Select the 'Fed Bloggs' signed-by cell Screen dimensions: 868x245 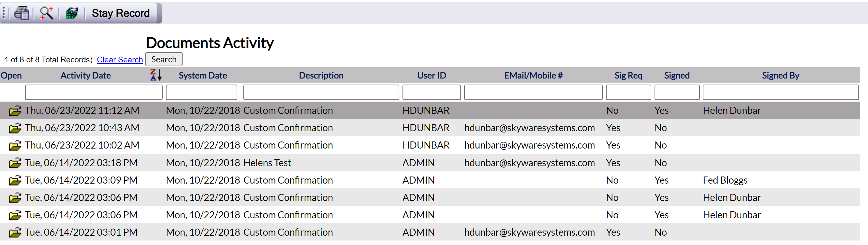point(725,180)
